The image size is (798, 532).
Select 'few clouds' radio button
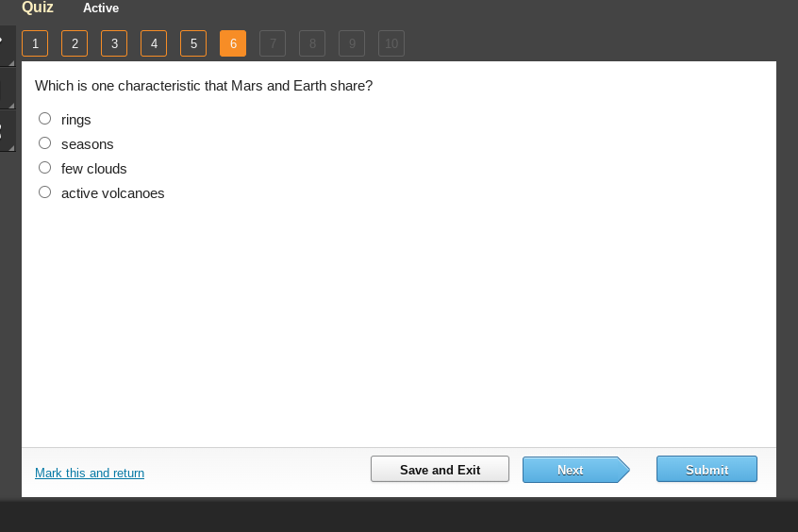pyautogui.click(x=44, y=168)
